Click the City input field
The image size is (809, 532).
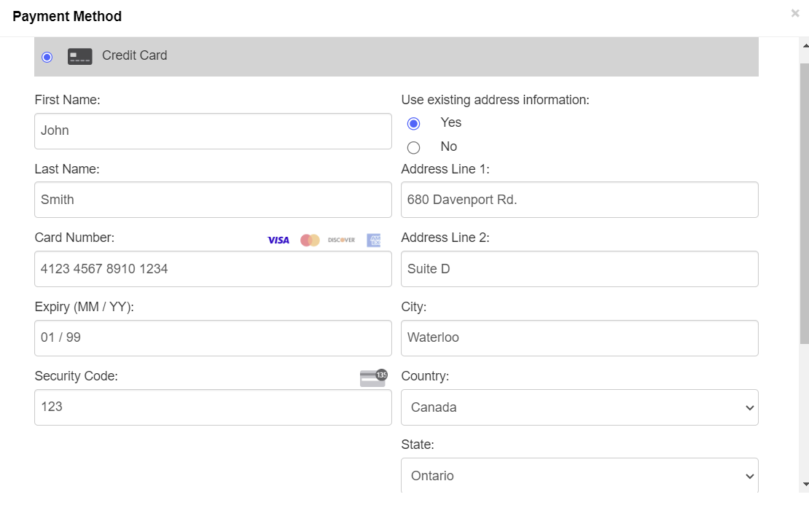(x=579, y=338)
